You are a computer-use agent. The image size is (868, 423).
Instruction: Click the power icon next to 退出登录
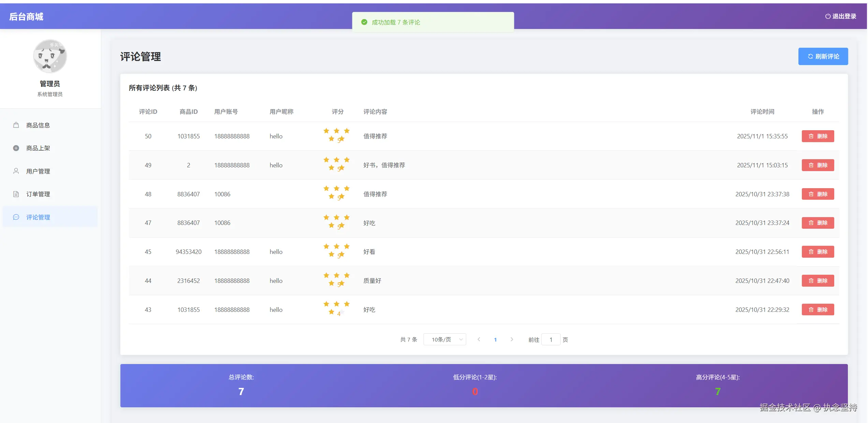tap(827, 16)
